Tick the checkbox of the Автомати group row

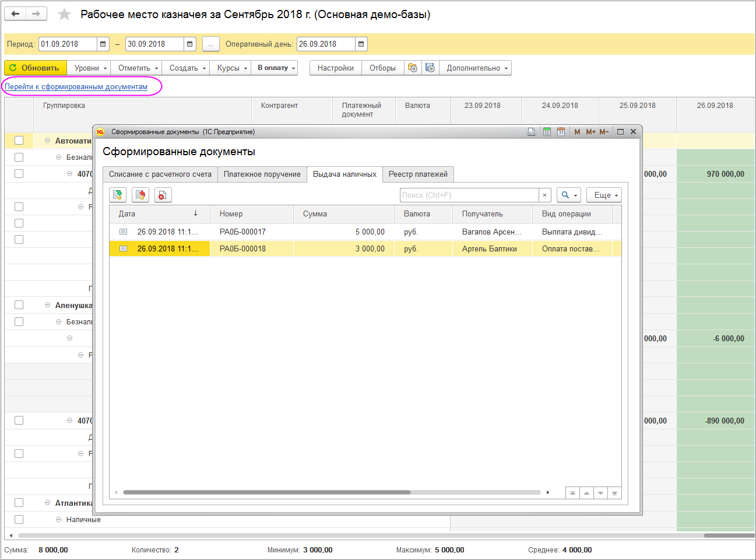pyautogui.click(x=19, y=141)
